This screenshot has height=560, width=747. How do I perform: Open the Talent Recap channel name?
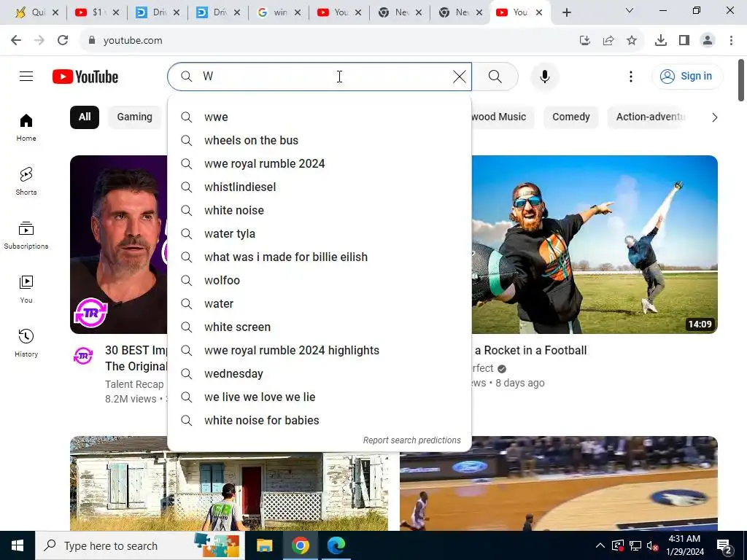134,384
